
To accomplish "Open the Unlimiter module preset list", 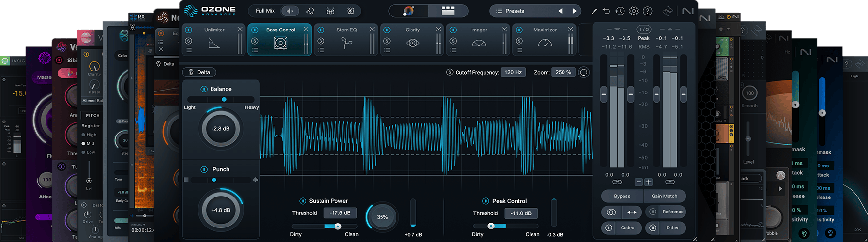I will tap(189, 50).
